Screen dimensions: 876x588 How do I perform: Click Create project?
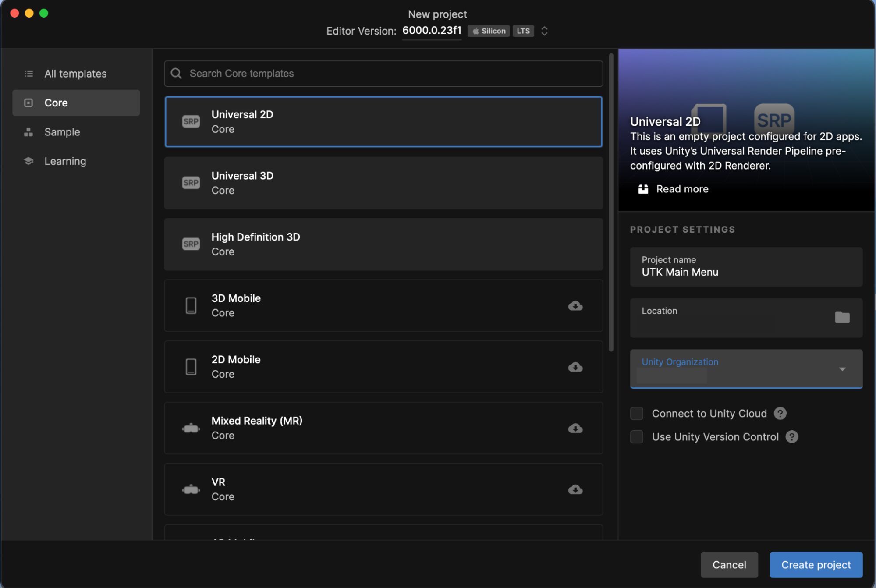815,565
